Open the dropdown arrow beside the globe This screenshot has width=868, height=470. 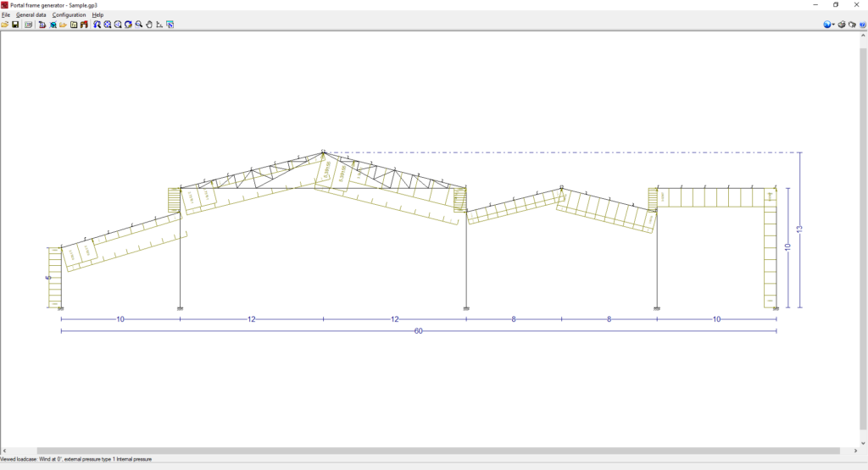click(834, 25)
